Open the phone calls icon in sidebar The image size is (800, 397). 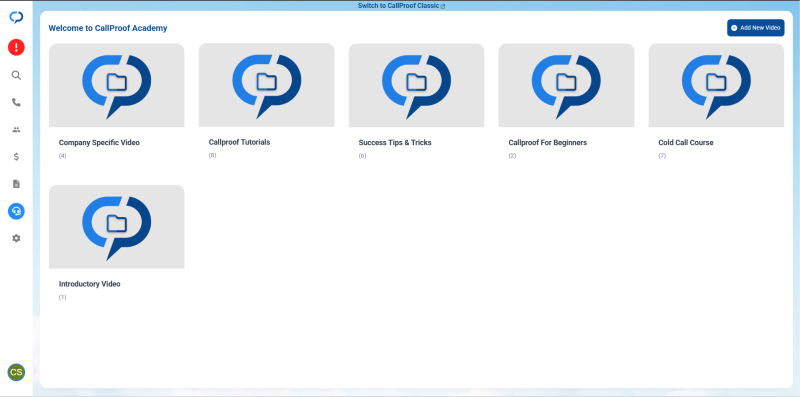pyautogui.click(x=16, y=103)
